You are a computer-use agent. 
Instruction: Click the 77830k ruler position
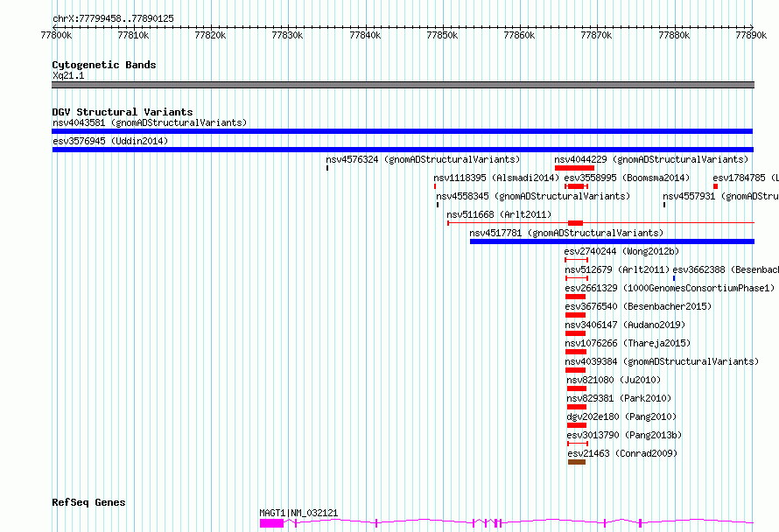click(287, 35)
